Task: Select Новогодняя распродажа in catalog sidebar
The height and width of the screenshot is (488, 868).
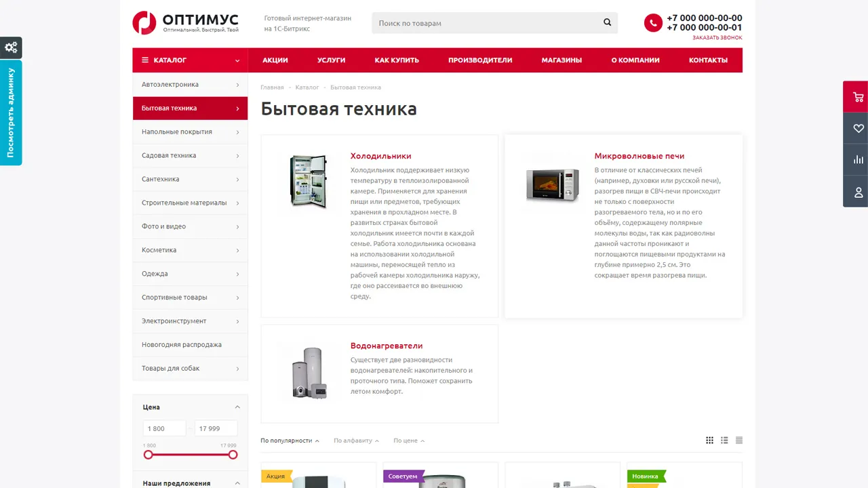Action: click(190, 345)
